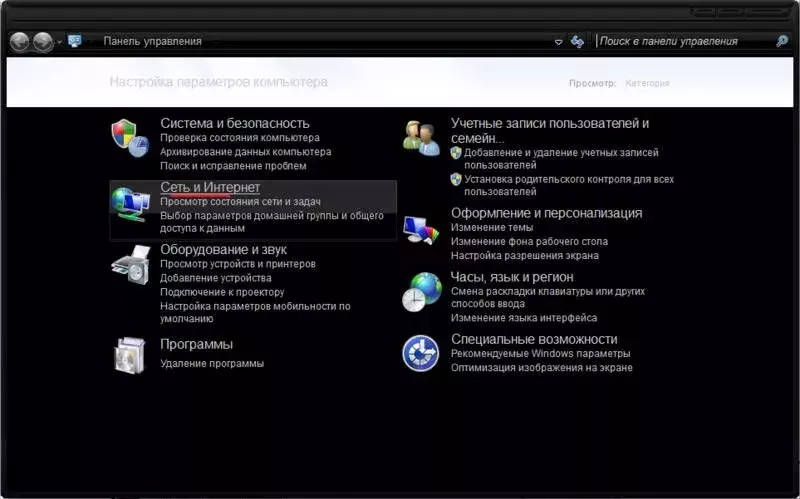Viewport: 800px width, 499px height.
Task: Click the Forward navigation arrow
Action: tap(43, 41)
